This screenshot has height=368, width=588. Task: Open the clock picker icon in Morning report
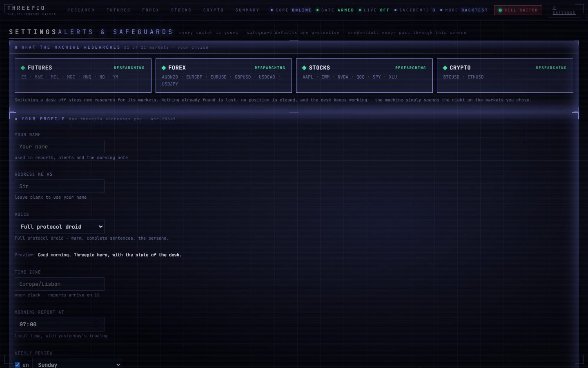tap(96, 324)
